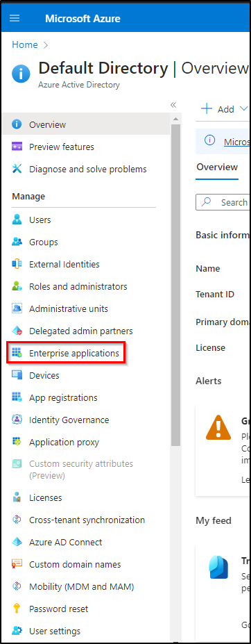Viewport: 251px width, 644px height.
Task: Click the info icon in blue banner
Action: (209, 140)
